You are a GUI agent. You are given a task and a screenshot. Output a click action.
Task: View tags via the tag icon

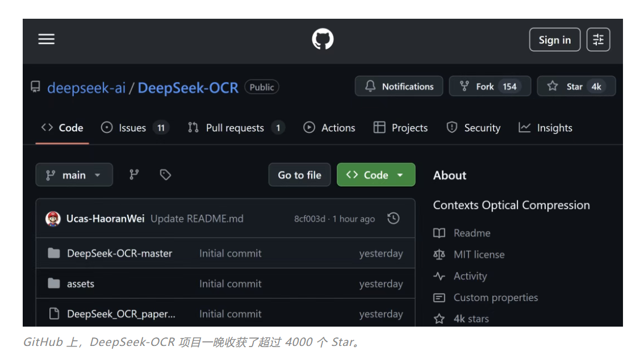click(165, 175)
